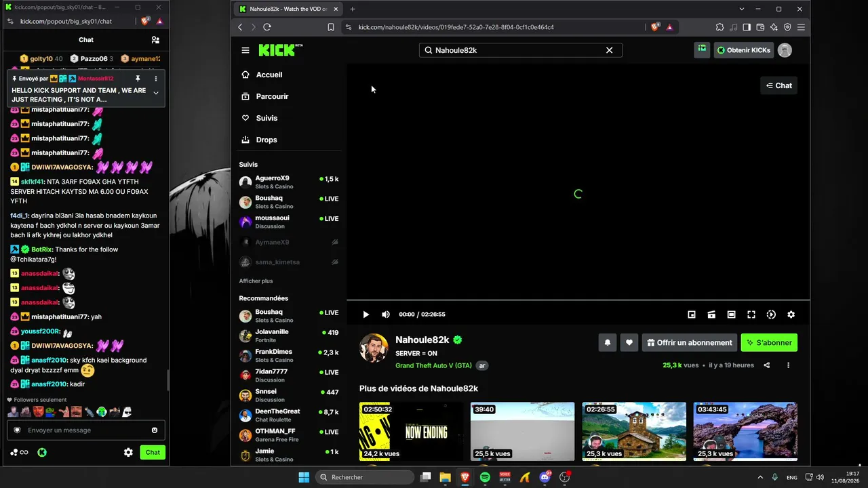Open video player settings gear
This screenshot has width=868, height=488.
click(x=791, y=314)
